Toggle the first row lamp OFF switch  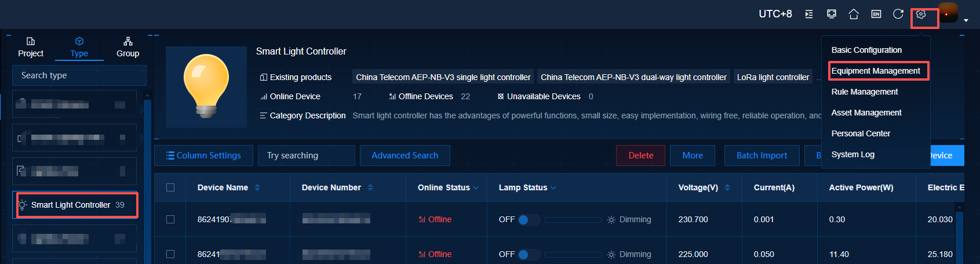tap(528, 220)
